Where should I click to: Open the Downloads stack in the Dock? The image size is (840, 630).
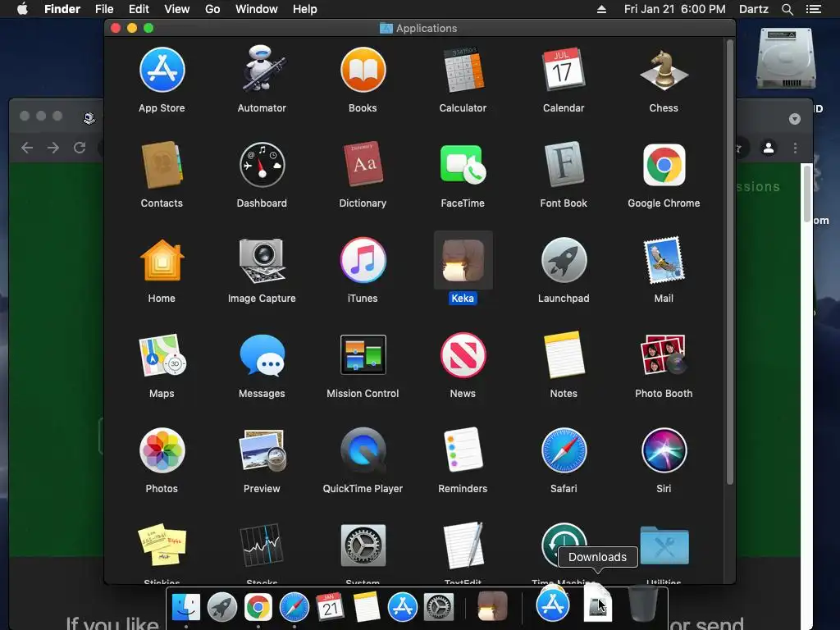(597, 605)
